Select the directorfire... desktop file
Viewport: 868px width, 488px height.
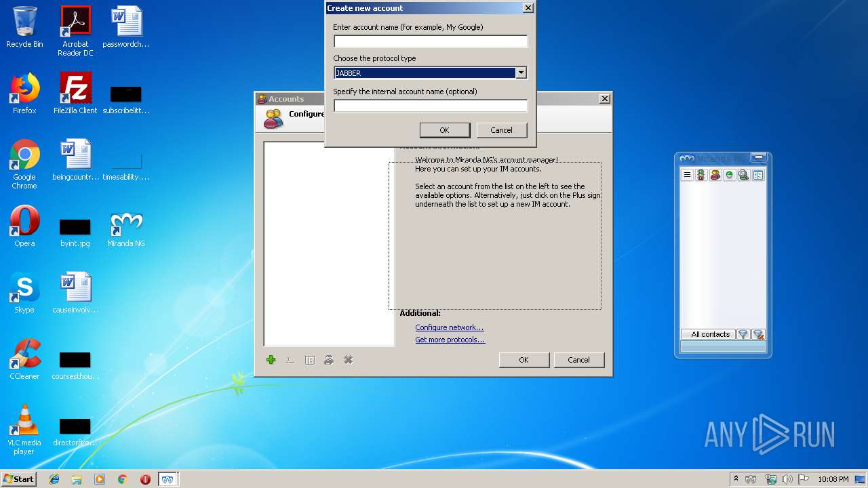[x=75, y=431]
